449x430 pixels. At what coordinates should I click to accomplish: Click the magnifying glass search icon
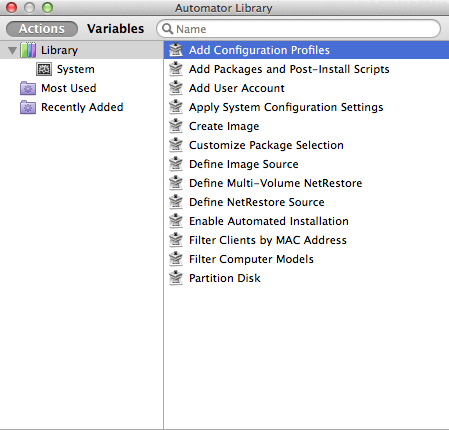167,29
